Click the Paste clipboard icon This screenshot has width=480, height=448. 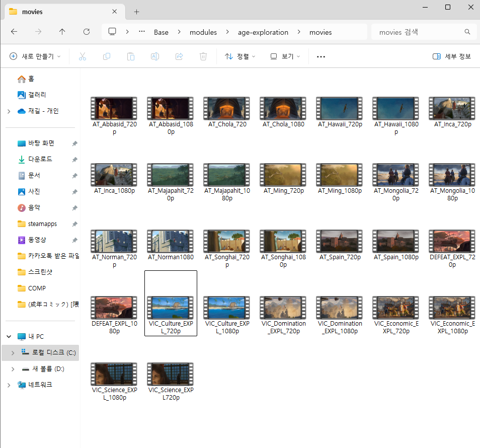pos(131,56)
